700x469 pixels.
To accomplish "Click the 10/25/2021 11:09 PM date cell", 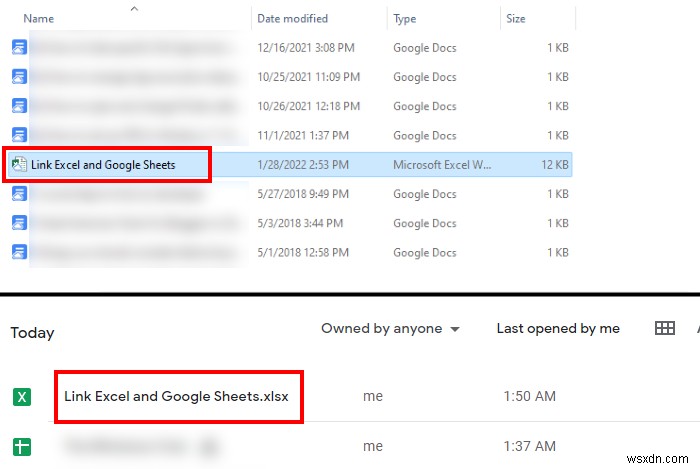I will coord(308,77).
